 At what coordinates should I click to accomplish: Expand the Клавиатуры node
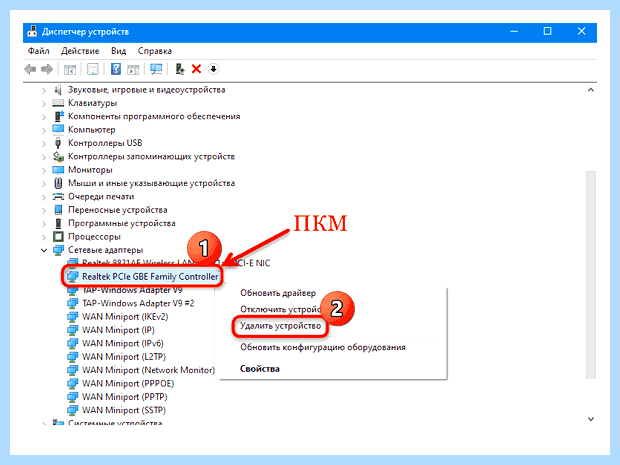point(44,104)
